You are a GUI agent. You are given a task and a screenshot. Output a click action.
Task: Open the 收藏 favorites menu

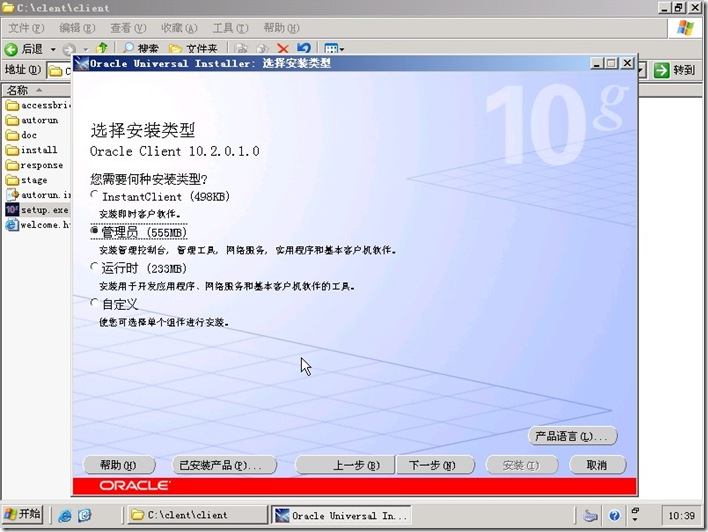pyautogui.click(x=179, y=28)
